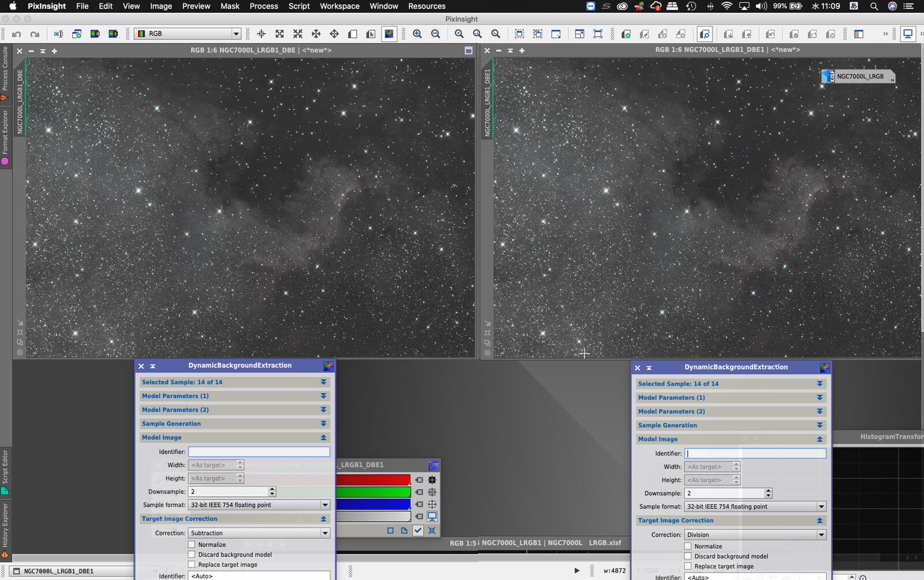Viewport: 924px width, 580px height.
Task: Click the blue checkmark in the ScreenTransferFunction panel
Action: pyautogui.click(x=418, y=530)
